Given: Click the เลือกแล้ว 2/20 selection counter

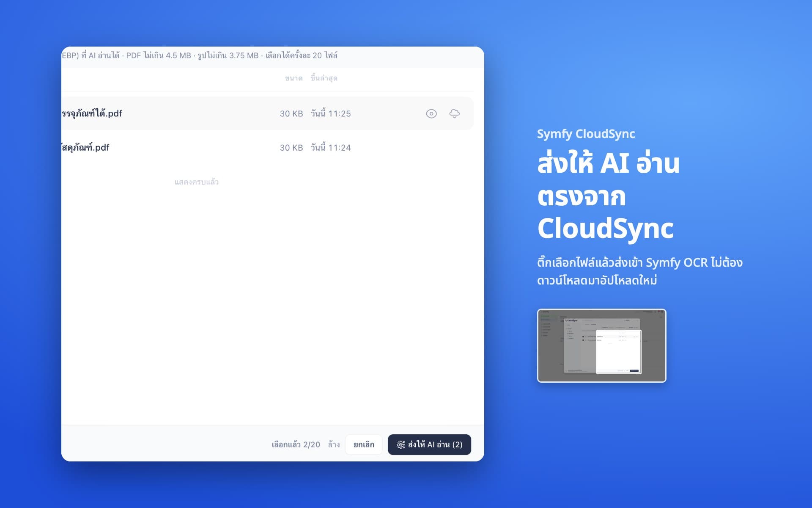Looking at the screenshot, I should point(296,444).
